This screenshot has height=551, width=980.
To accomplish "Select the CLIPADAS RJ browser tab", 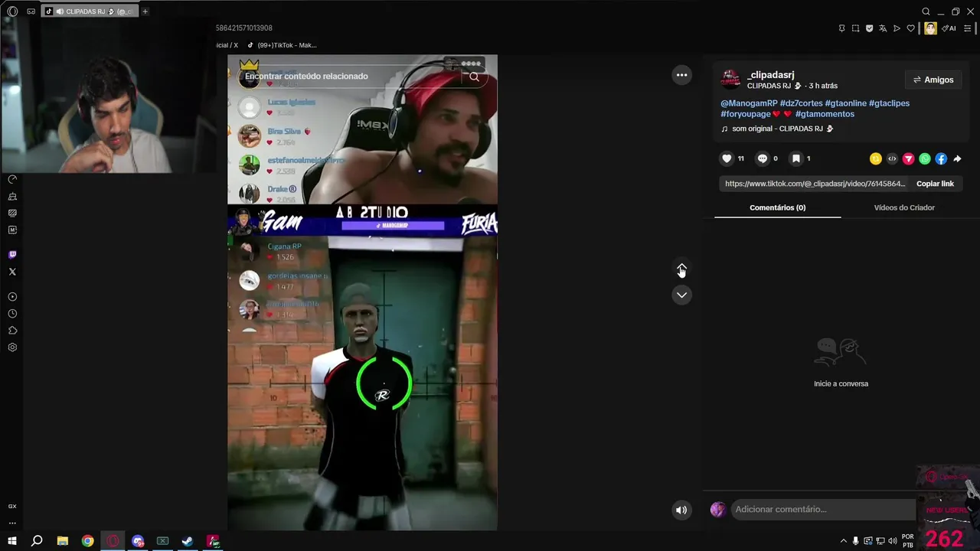I will pos(89,11).
